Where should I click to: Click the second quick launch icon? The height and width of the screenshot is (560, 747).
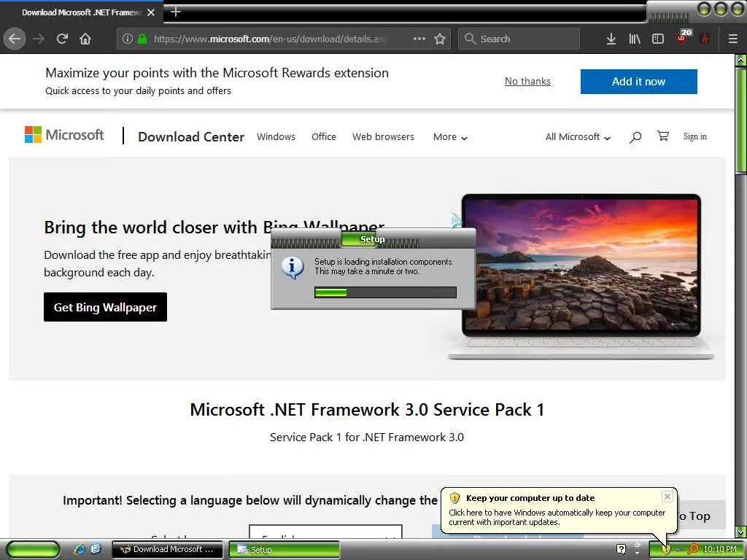96,549
